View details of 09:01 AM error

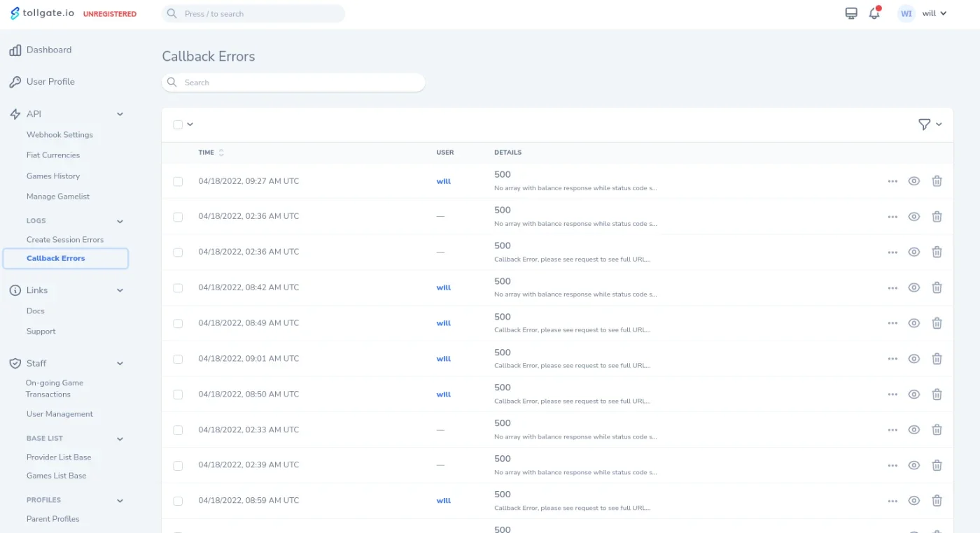[x=913, y=359]
